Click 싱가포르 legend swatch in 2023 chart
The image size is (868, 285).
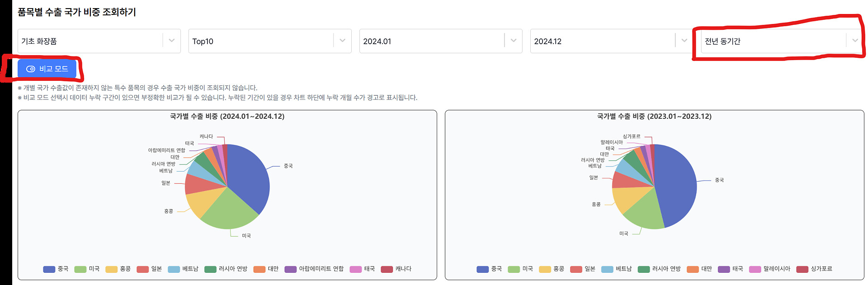(802, 269)
